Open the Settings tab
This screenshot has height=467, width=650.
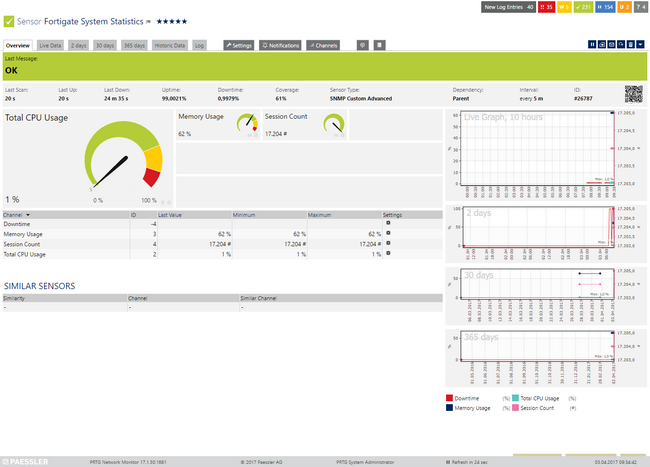coord(239,46)
